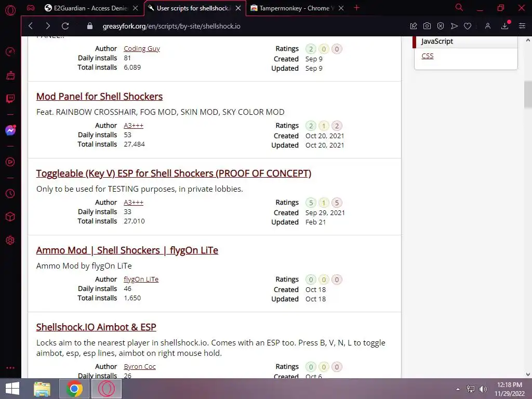The height and width of the screenshot is (399, 532).
Task: Open ad blocker shield icon
Action: [x=441, y=26]
